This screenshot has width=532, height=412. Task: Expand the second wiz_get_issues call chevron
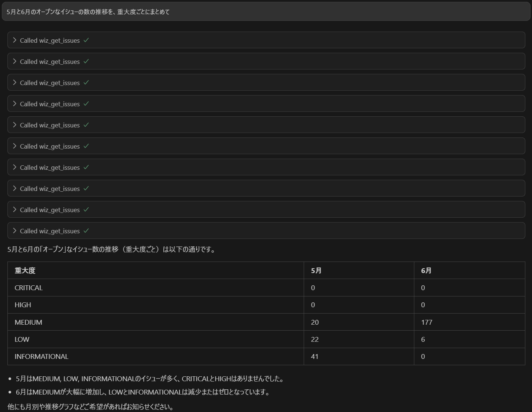pyautogui.click(x=15, y=61)
